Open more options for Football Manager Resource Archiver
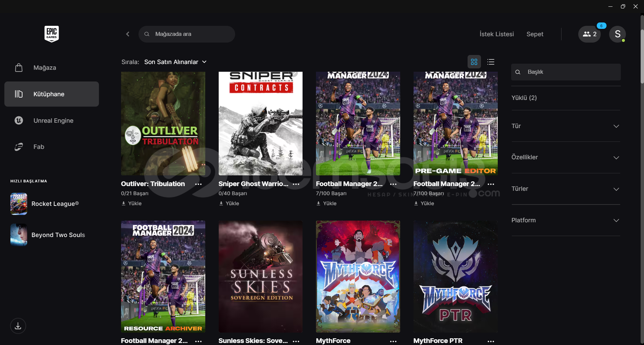The width and height of the screenshot is (644, 345). pyautogui.click(x=199, y=341)
